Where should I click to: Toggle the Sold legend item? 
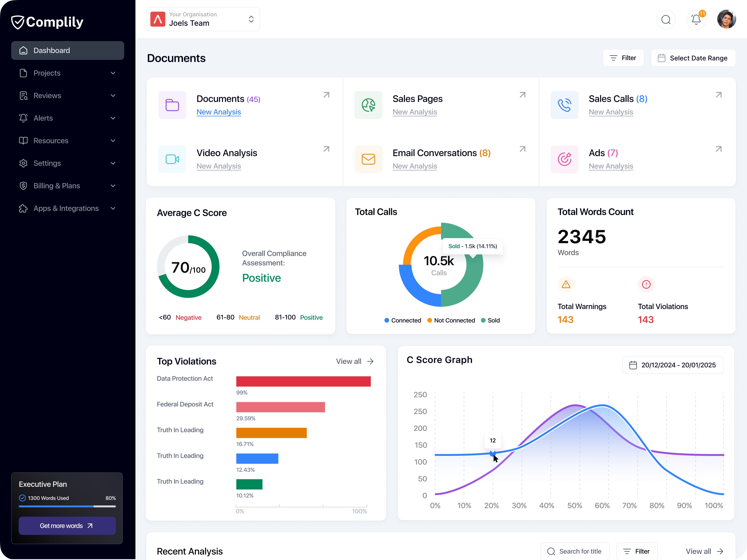(x=490, y=320)
